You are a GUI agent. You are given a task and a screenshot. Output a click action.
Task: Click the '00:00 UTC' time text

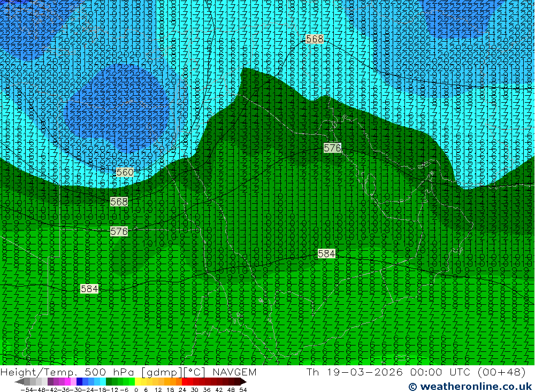pyautogui.click(x=439, y=372)
